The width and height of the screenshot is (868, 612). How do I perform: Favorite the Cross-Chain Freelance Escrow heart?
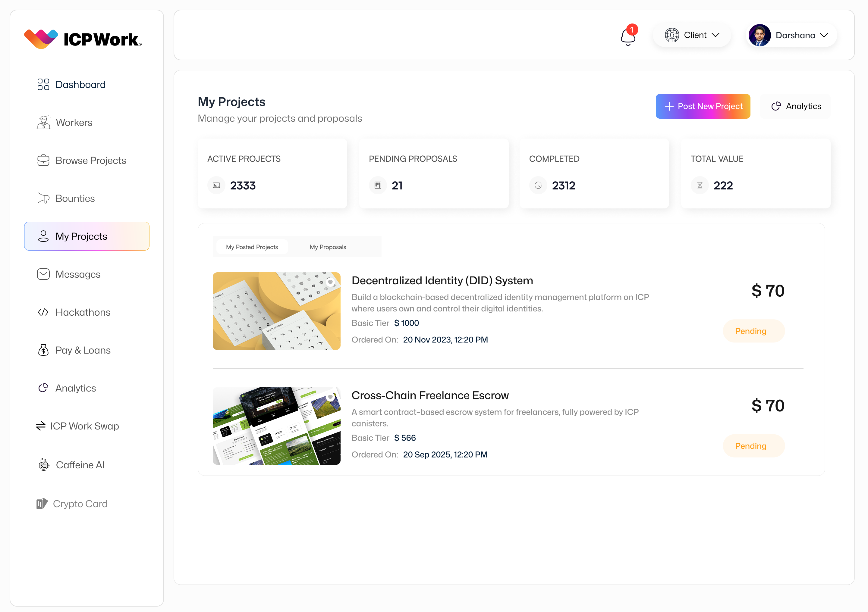point(330,397)
